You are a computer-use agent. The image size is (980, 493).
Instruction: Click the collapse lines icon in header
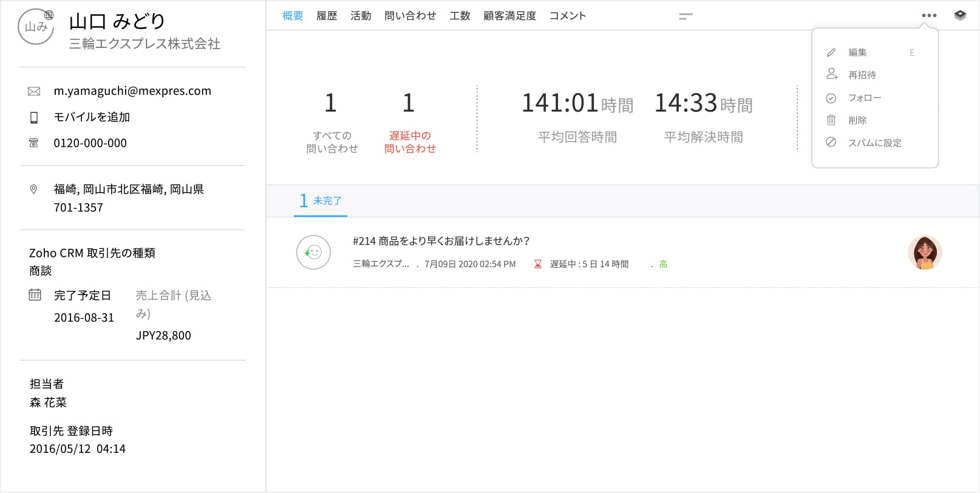coord(686,16)
